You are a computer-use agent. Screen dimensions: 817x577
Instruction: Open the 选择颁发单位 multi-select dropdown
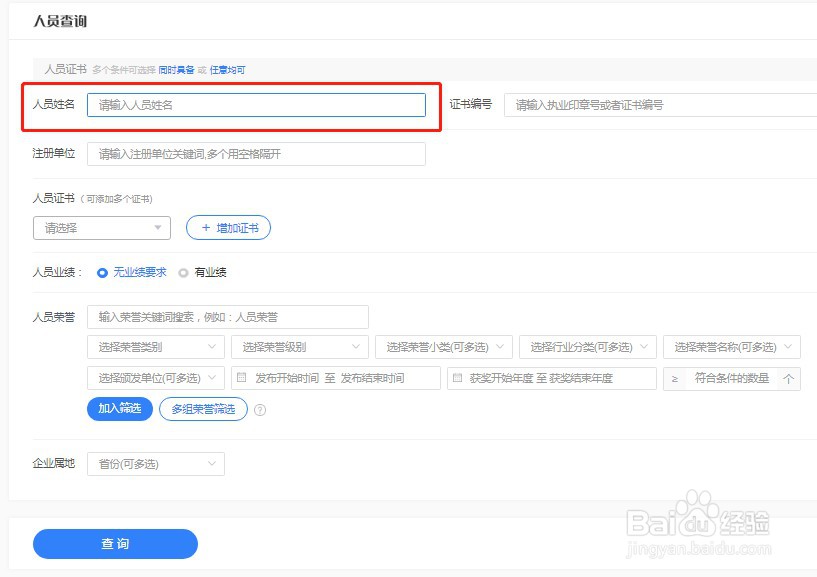156,378
